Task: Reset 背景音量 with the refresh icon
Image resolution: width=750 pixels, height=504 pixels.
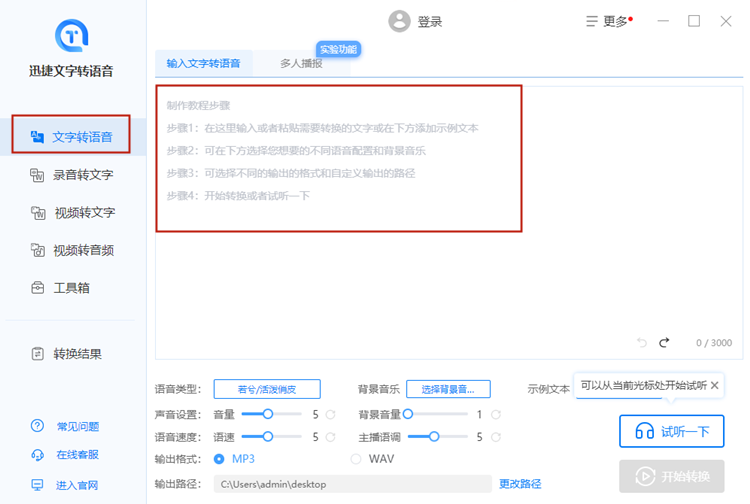Action: point(496,415)
